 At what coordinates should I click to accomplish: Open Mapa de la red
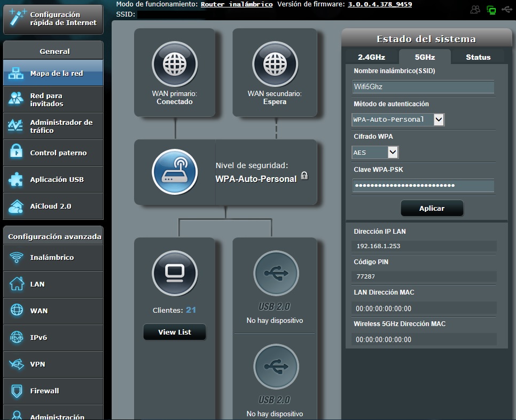pyautogui.click(x=53, y=73)
